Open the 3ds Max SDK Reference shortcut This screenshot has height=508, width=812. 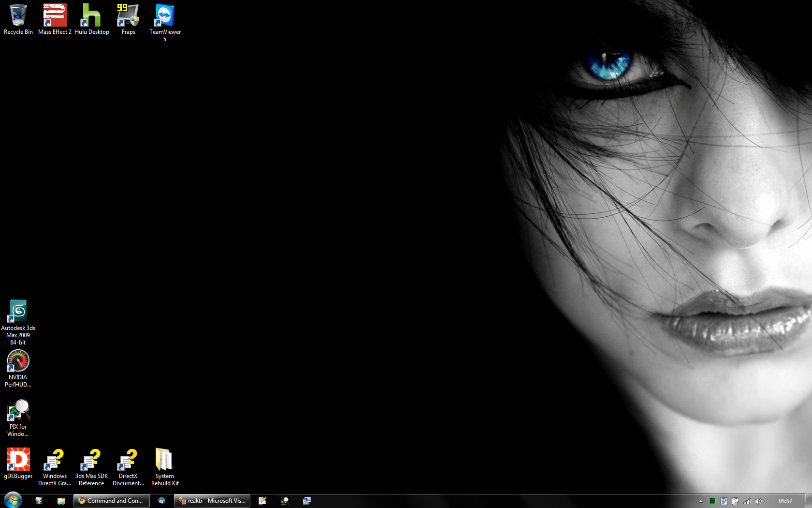click(91, 460)
